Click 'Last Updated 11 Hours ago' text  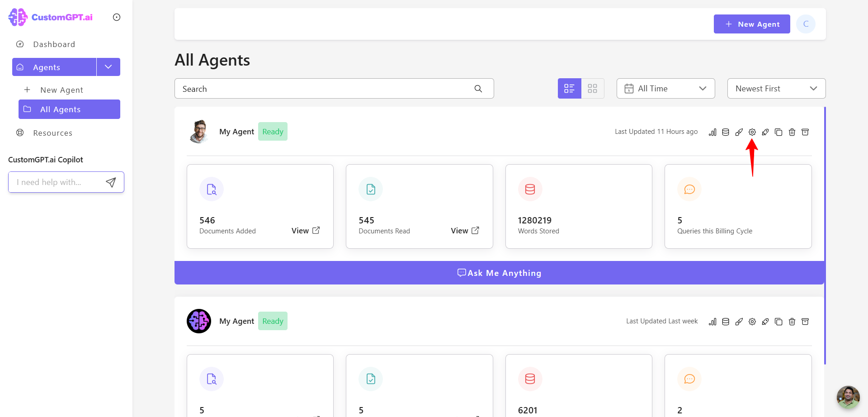click(x=656, y=132)
